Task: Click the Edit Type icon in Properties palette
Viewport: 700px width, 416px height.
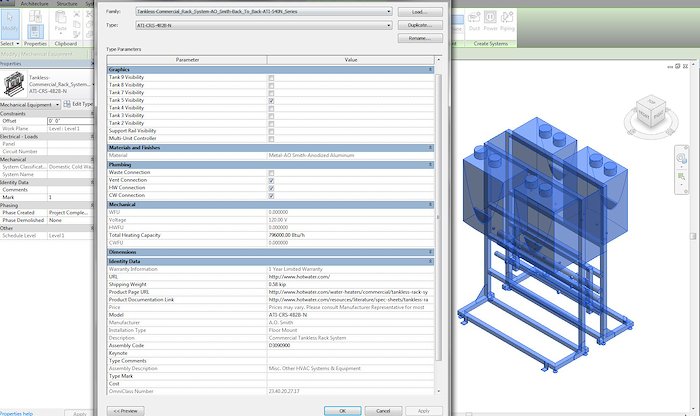Action: tap(67, 104)
